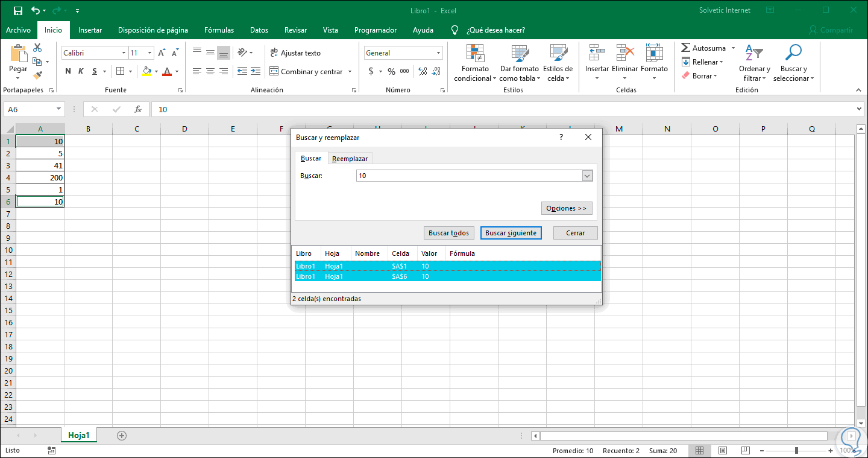Image resolution: width=868 pixels, height=458 pixels.
Task: Click the Opciones >> button
Action: coord(566,208)
